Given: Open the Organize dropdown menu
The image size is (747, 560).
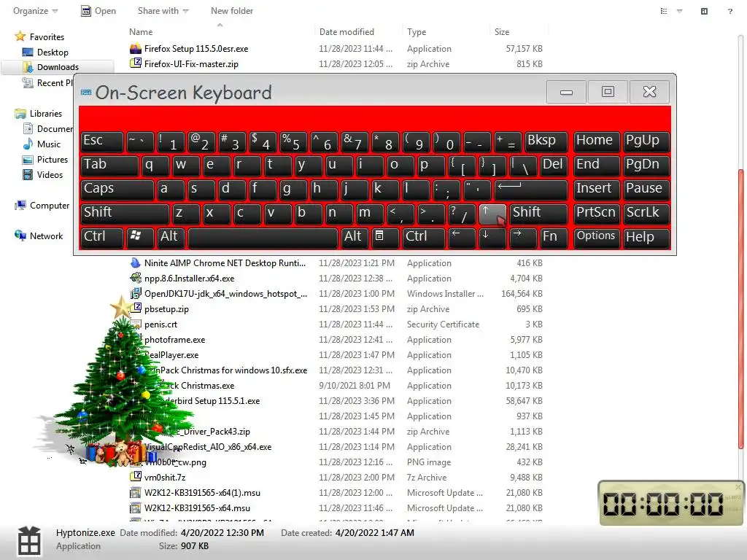Looking at the screenshot, I should [x=35, y=11].
